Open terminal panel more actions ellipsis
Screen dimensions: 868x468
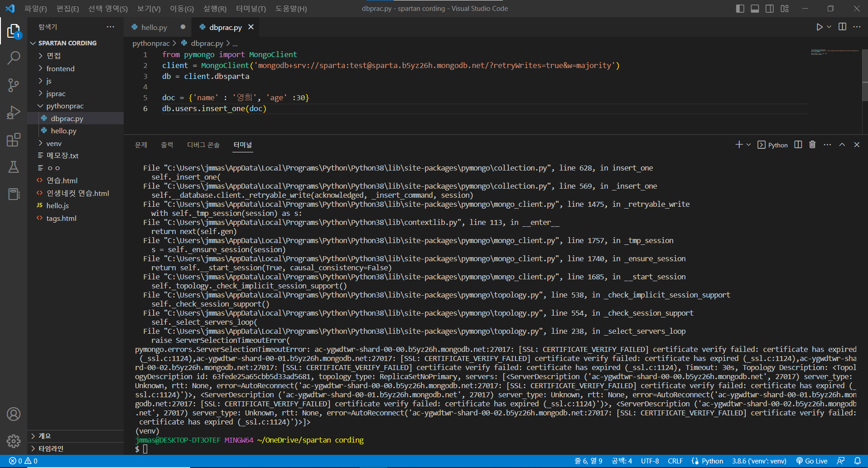coord(827,145)
